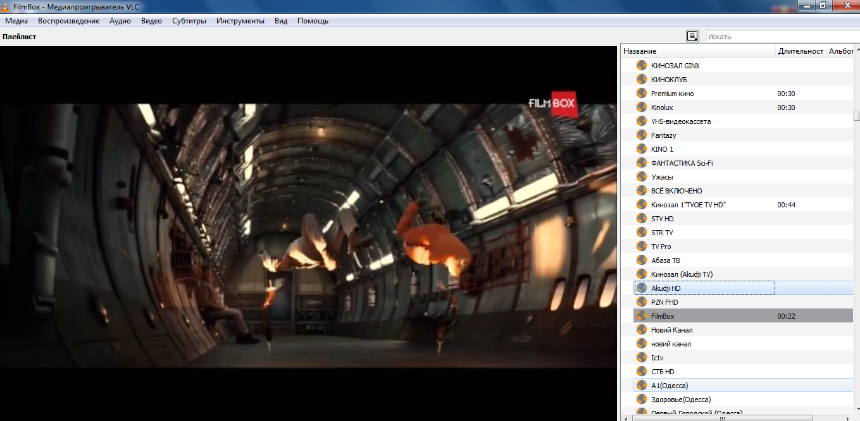The height and width of the screenshot is (421, 860).
Task: Click the stream icon beside Кинозал 1 TVOE TV HD
Action: [641, 204]
